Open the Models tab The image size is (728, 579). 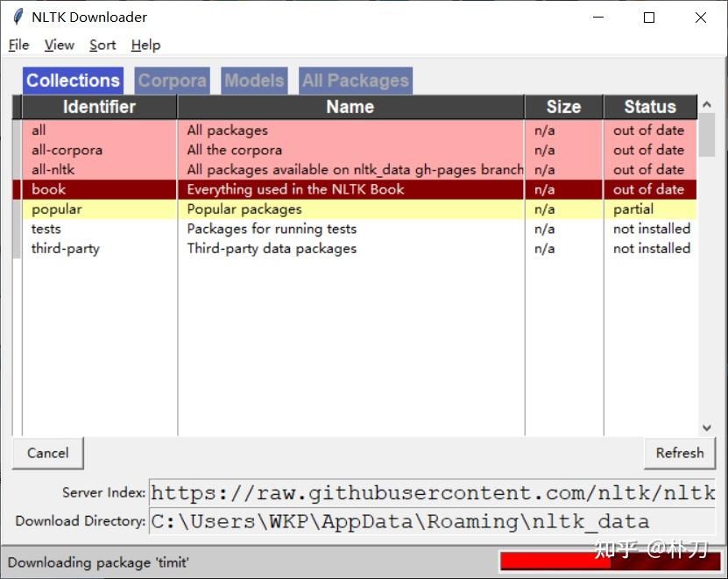click(x=254, y=80)
